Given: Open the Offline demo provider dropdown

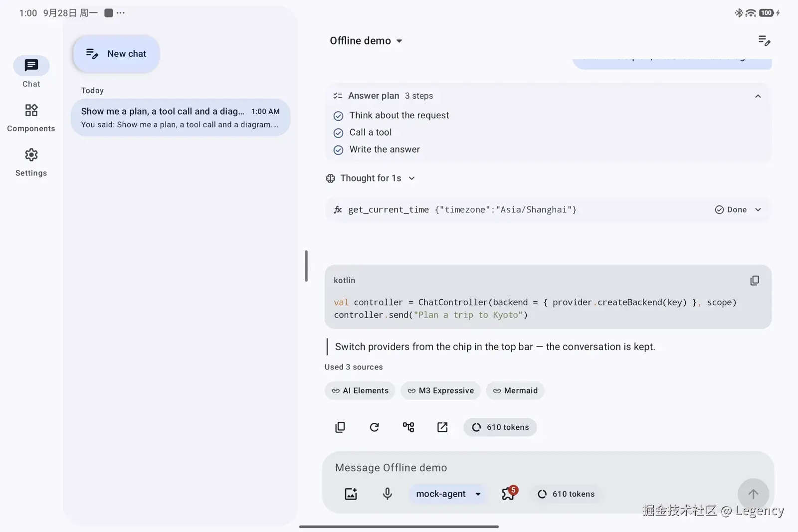Looking at the screenshot, I should click(x=366, y=41).
